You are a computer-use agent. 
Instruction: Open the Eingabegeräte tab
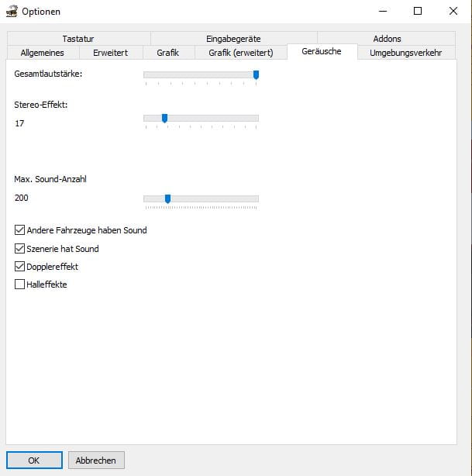pyautogui.click(x=233, y=39)
